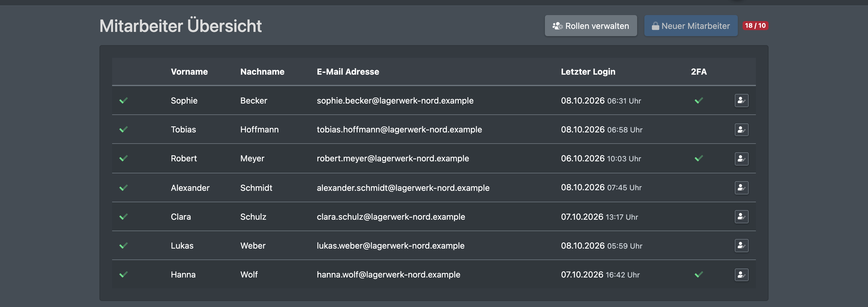This screenshot has width=868, height=307.
Task: Click active checkmark beside Sophie
Action: pos(123,100)
